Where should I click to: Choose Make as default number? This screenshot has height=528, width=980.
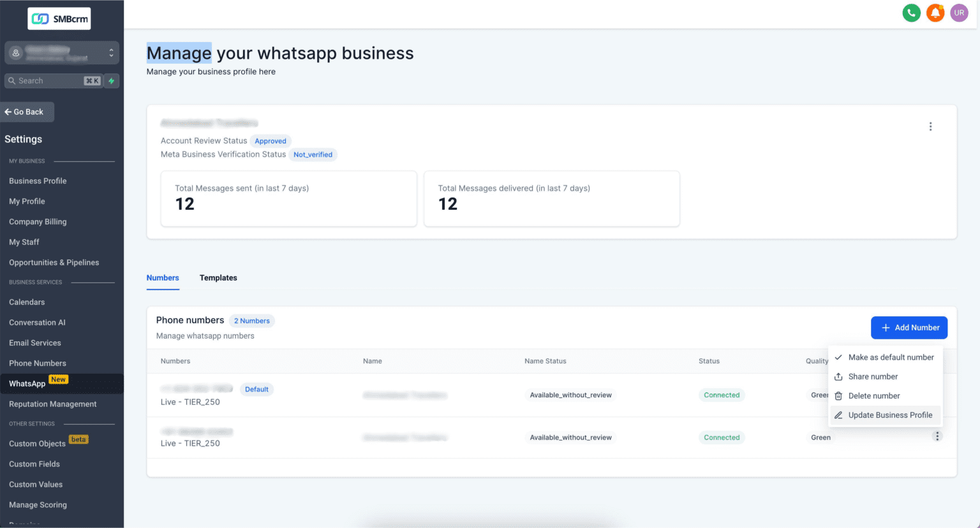886,358
